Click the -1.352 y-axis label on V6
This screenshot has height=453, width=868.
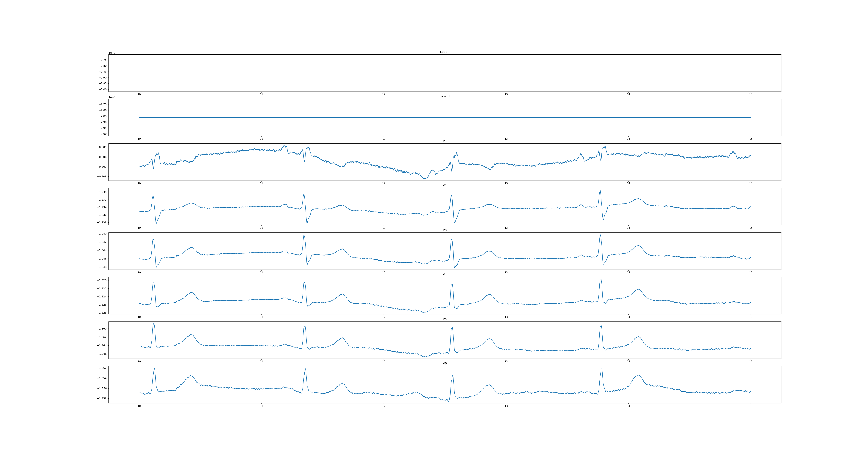(102, 368)
